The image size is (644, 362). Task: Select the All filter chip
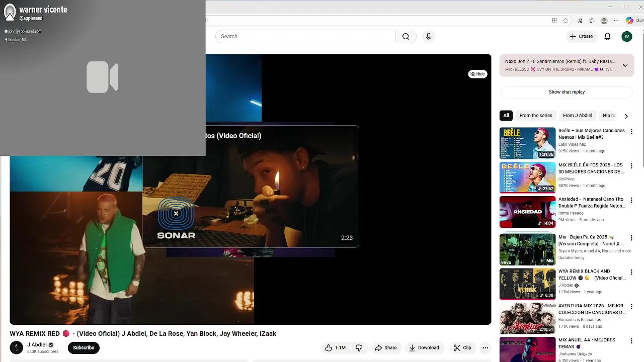tap(506, 116)
